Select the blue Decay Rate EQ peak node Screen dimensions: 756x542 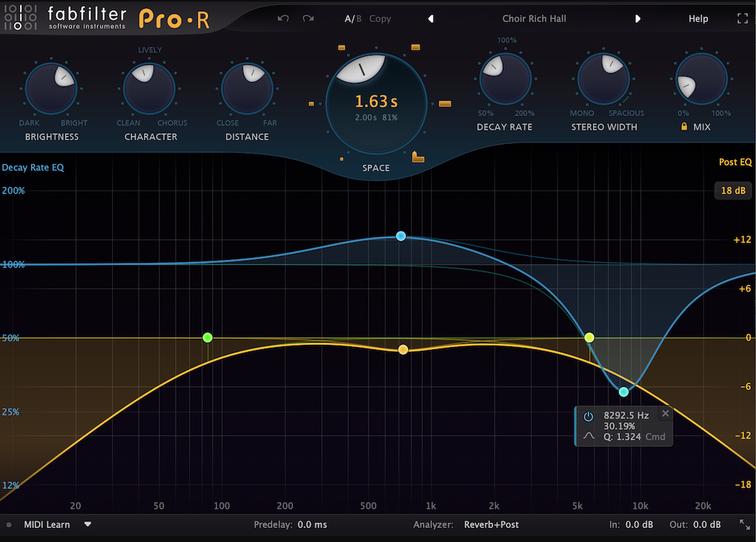[401, 236]
